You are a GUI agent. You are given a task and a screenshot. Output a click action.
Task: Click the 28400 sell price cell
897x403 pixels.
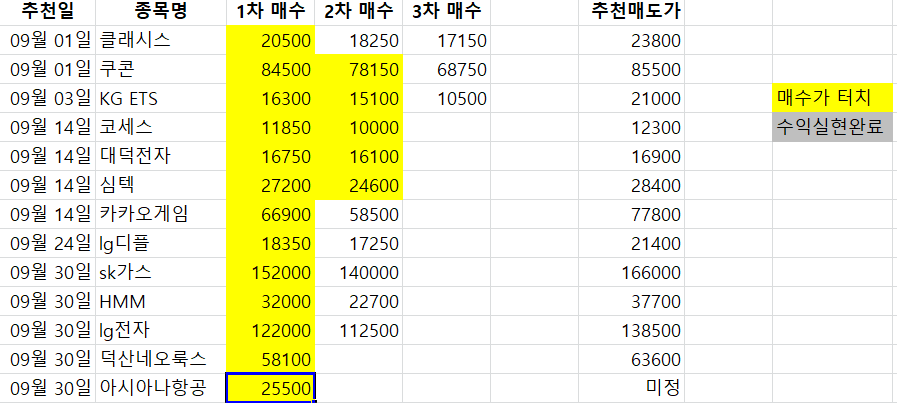632,185
